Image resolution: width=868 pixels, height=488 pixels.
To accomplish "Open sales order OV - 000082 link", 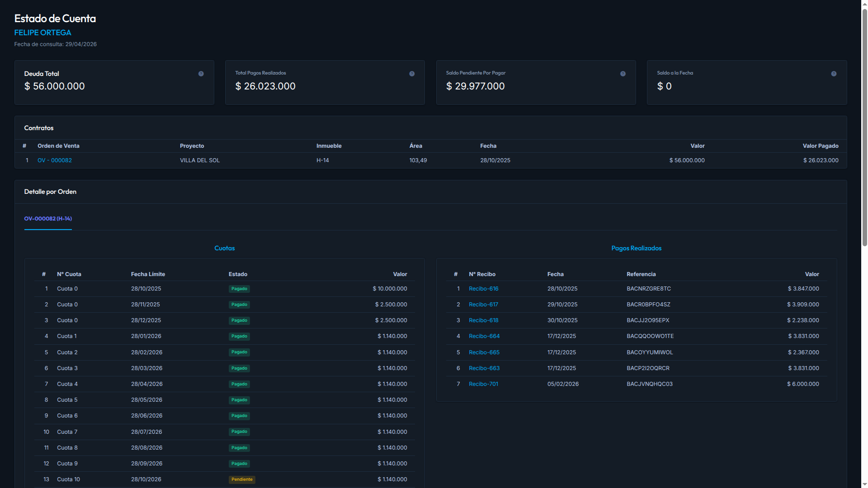I will [x=55, y=160].
